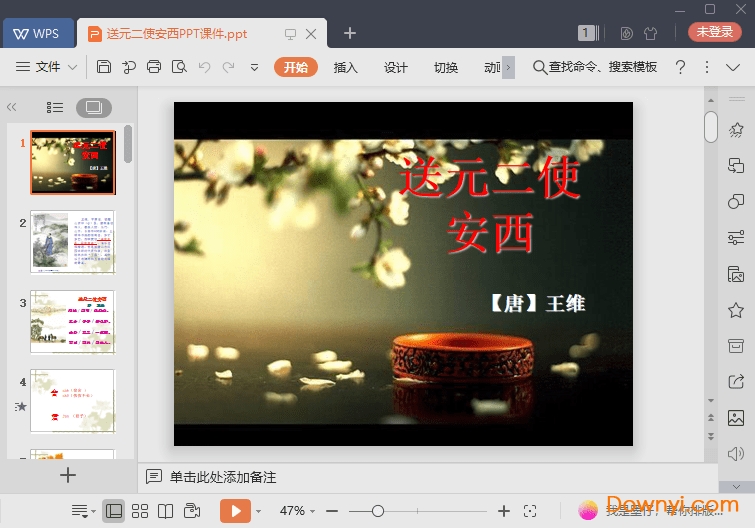755x528 pixels.
Task: Open the more options vertical dots
Action: pos(706,67)
